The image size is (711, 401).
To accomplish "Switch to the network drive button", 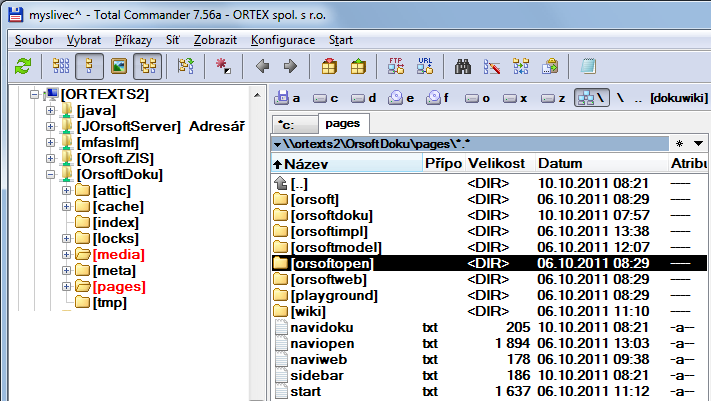I will point(590,98).
